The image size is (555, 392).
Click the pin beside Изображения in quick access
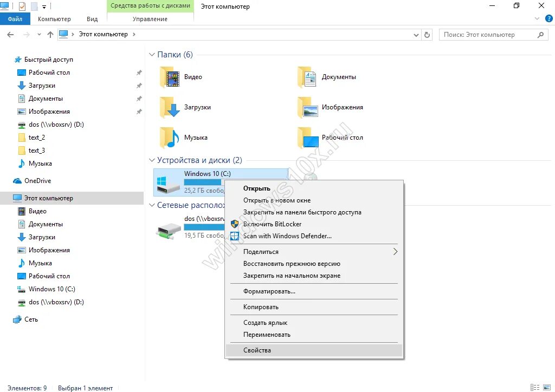pyautogui.click(x=139, y=112)
